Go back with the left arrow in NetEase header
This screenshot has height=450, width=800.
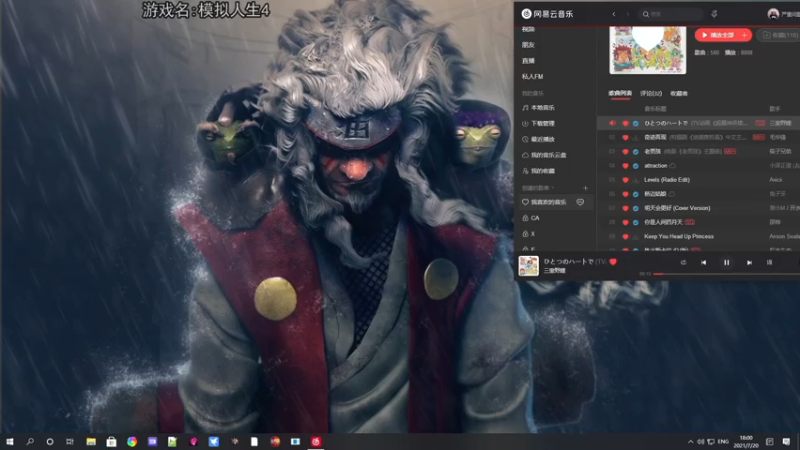614,14
